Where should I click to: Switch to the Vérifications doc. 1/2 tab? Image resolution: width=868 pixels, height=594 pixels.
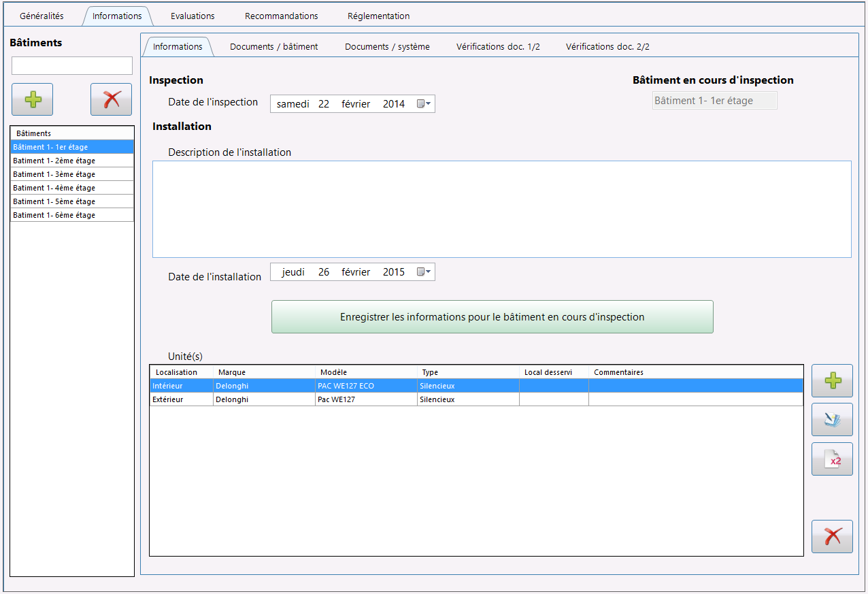498,47
